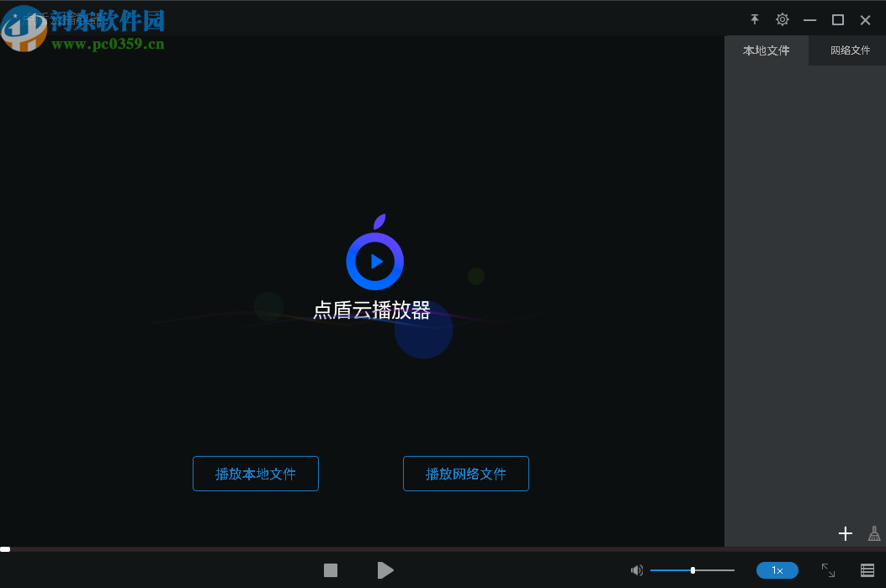Click the 播放网络文件 button
Image resolution: width=886 pixels, height=588 pixels.
tap(465, 473)
